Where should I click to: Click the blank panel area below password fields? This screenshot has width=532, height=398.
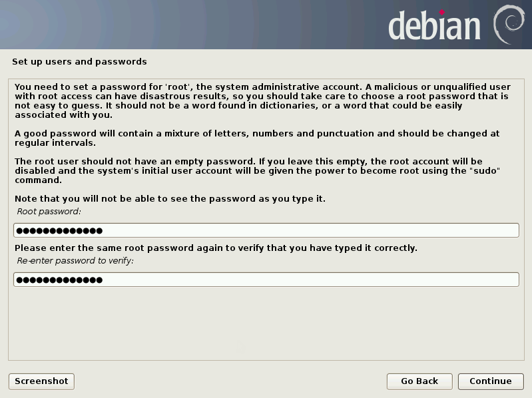pyautogui.click(x=266, y=323)
